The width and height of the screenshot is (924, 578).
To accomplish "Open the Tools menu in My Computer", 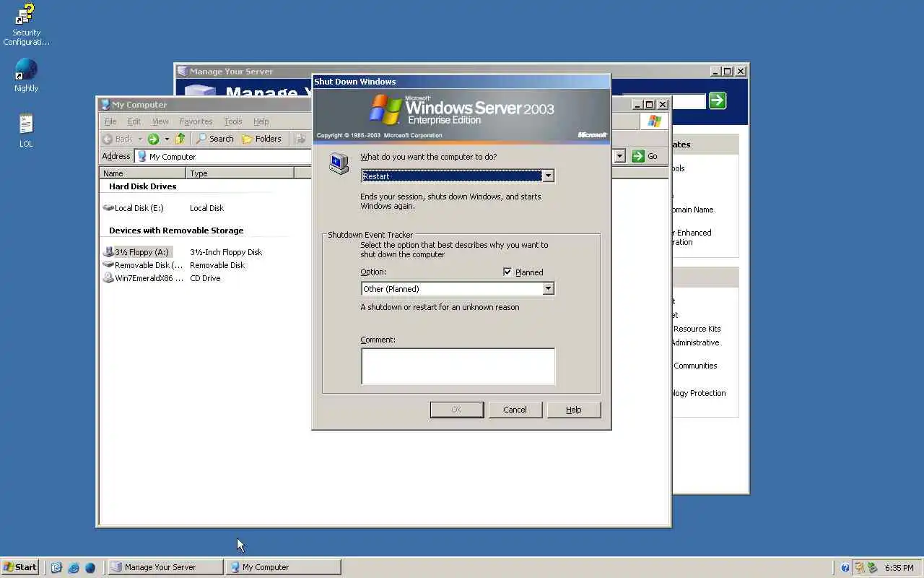I will tap(232, 121).
